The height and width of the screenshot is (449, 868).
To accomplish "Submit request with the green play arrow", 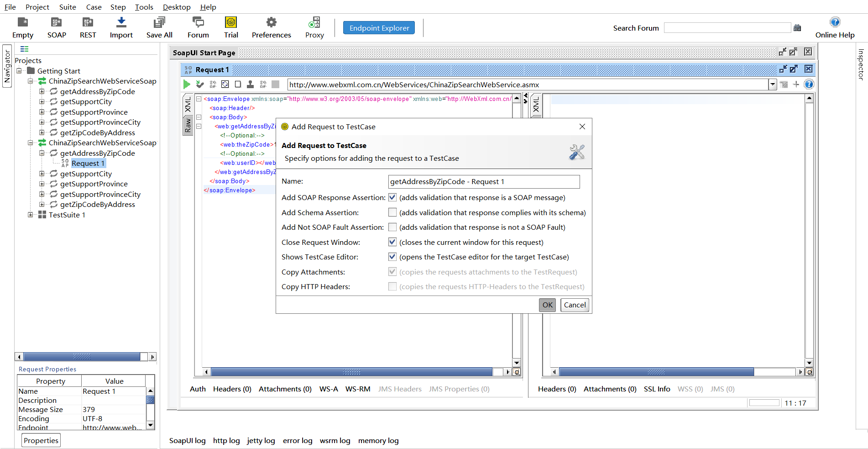I will [187, 85].
